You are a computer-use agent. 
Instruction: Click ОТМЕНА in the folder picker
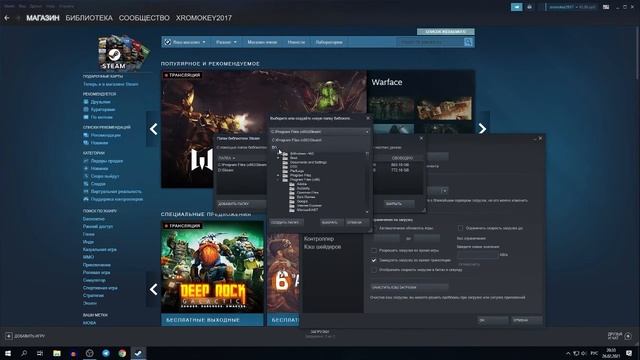click(356, 222)
